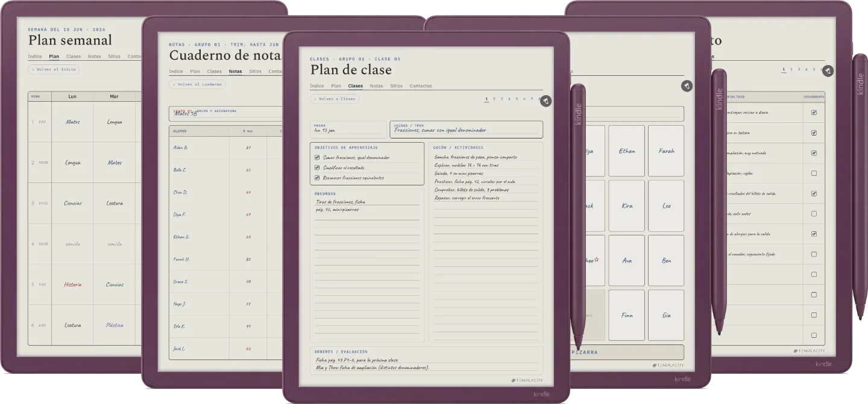Open Clases tab in Plan semanal
The height and width of the screenshot is (404, 868).
point(74,57)
